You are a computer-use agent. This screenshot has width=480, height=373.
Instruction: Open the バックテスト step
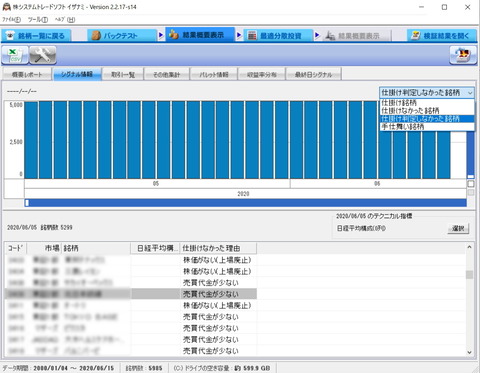point(122,36)
